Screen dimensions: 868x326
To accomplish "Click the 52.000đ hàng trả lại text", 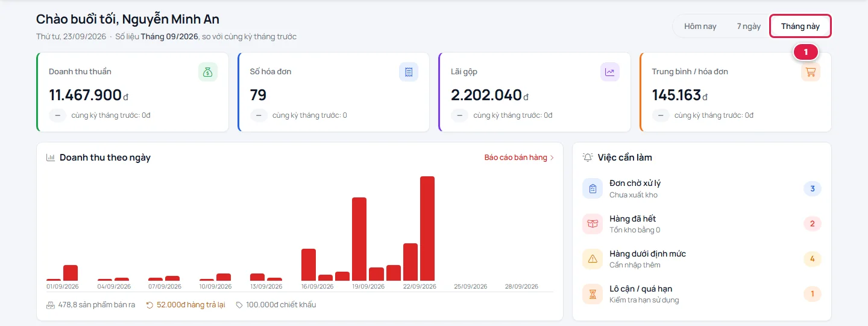I will (x=190, y=305).
